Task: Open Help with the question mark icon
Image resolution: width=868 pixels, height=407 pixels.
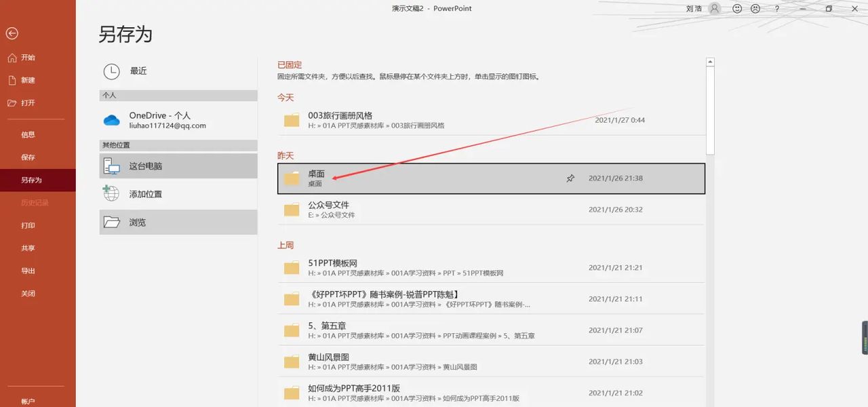Action: [777, 8]
